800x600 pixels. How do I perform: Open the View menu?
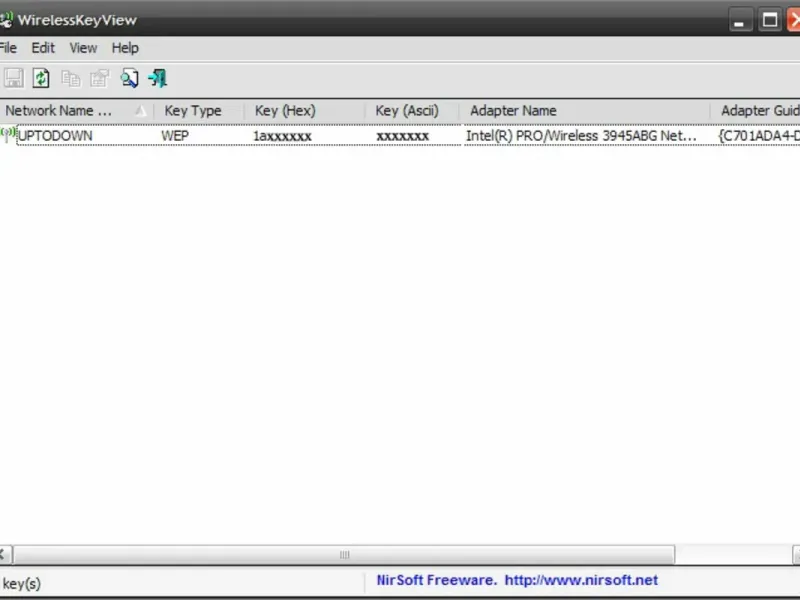[83, 48]
